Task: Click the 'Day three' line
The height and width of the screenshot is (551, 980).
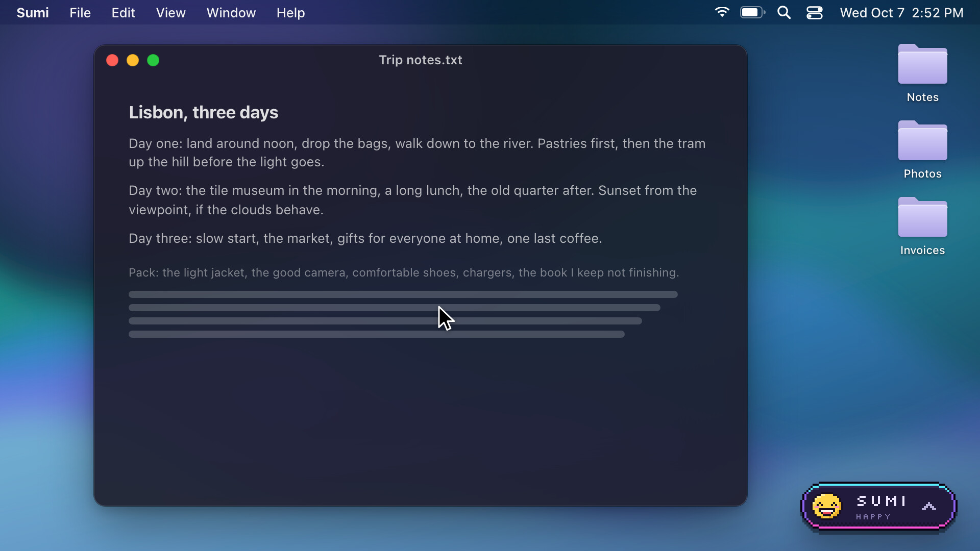Action: click(x=365, y=238)
